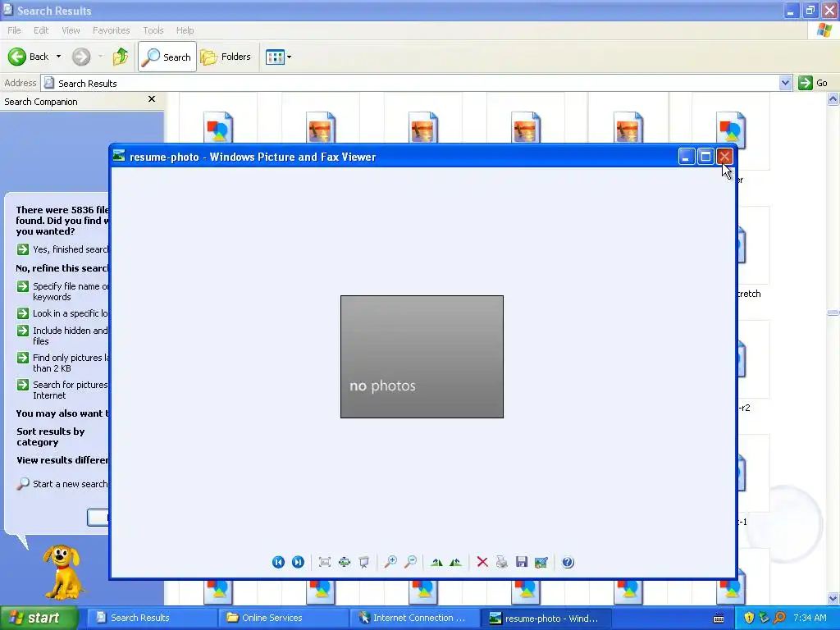Close the Search Companion pane
The width and height of the screenshot is (840, 630).
coord(152,99)
